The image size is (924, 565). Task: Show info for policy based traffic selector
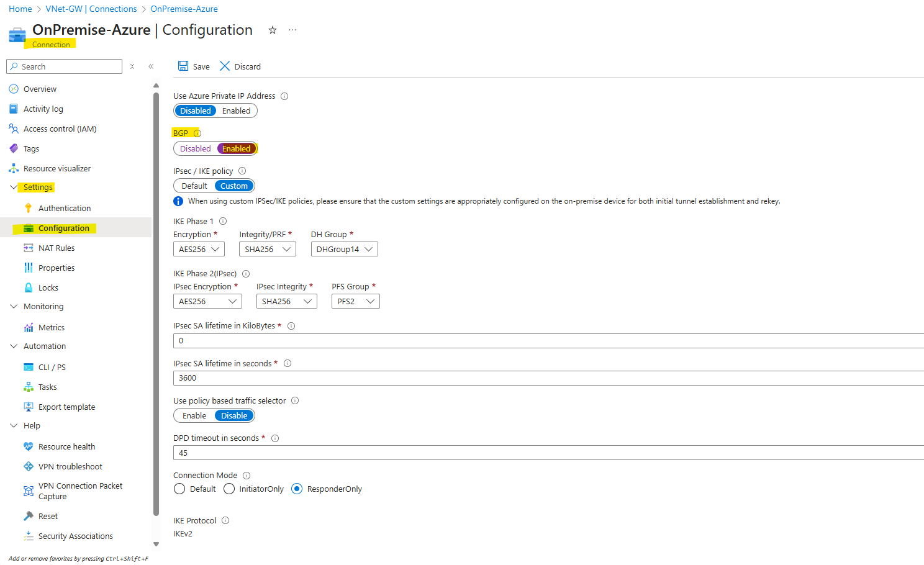coord(295,400)
